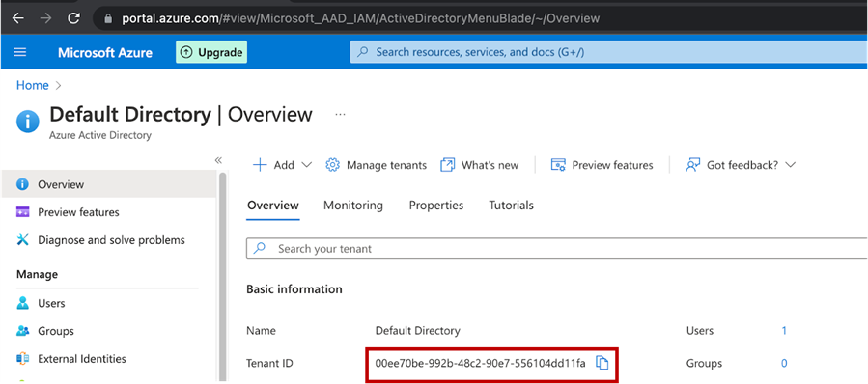Click the Basic information heading
This screenshot has width=868, height=384.
point(294,289)
